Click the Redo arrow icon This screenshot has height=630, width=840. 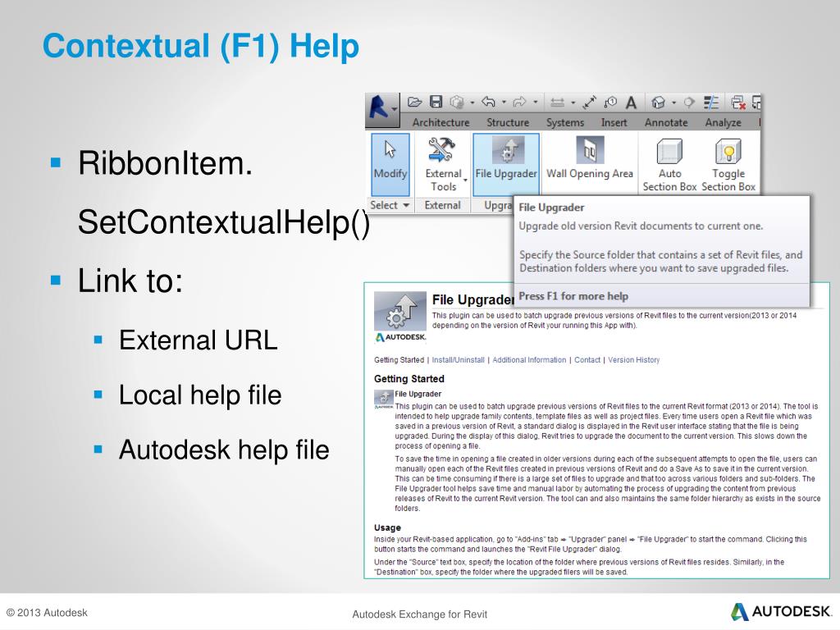click(519, 102)
